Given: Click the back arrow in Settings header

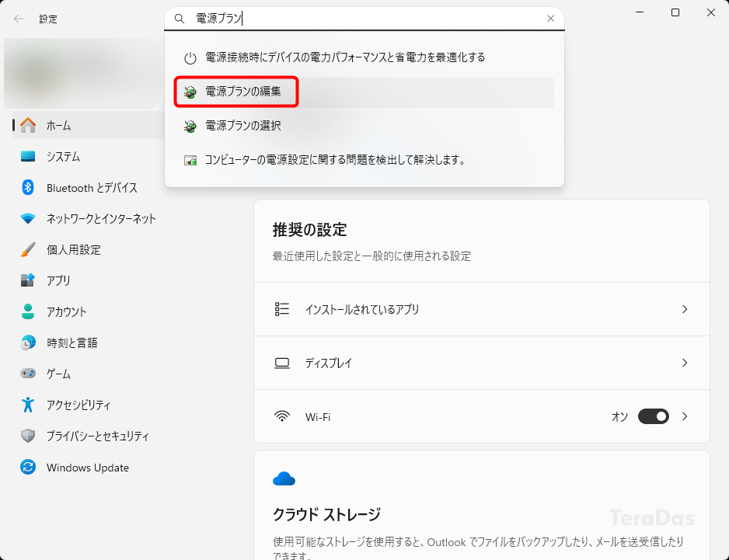Looking at the screenshot, I should click(x=19, y=19).
